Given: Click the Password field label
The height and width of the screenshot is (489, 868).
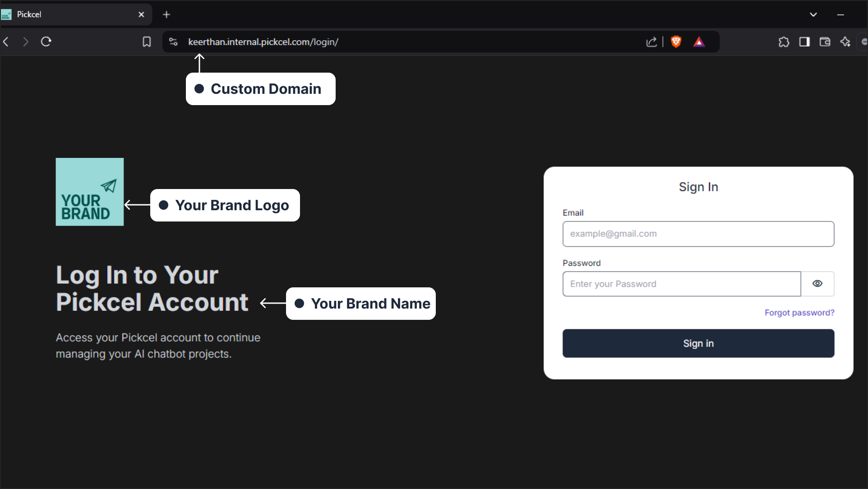Looking at the screenshot, I should coord(582,263).
